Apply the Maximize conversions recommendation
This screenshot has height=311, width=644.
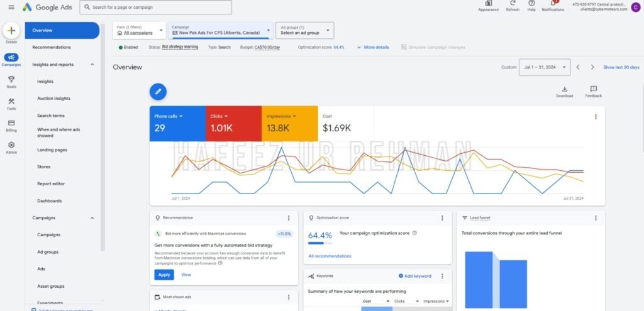(164, 275)
